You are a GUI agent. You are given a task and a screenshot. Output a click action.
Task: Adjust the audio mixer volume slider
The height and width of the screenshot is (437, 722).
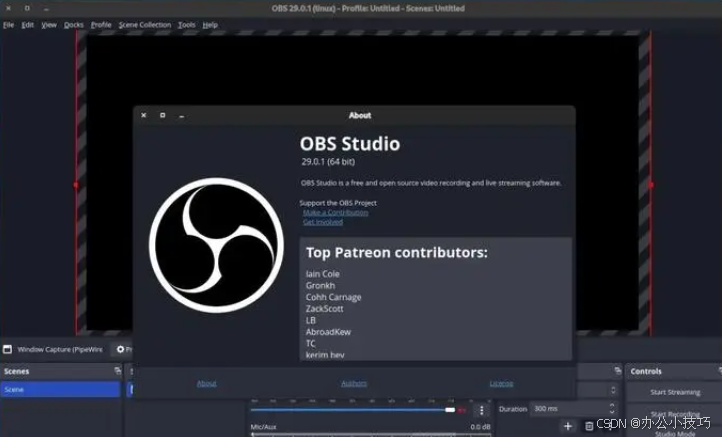(353, 410)
